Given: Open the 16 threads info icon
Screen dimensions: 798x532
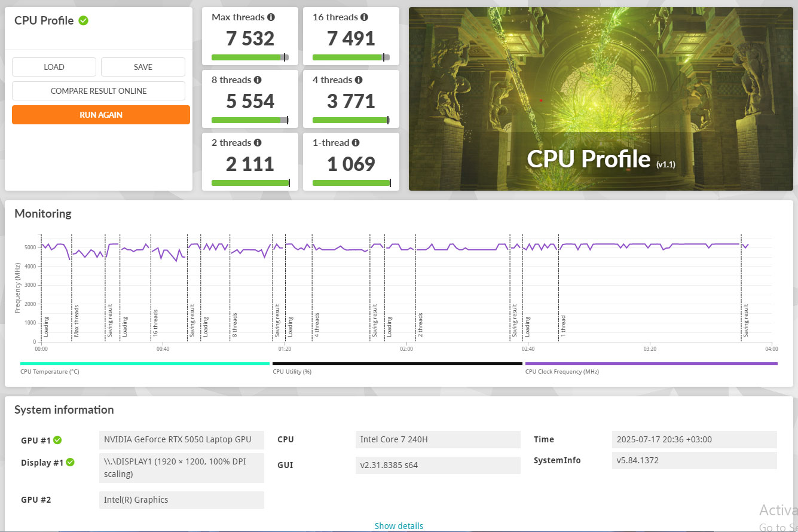Looking at the screenshot, I should pos(365,17).
